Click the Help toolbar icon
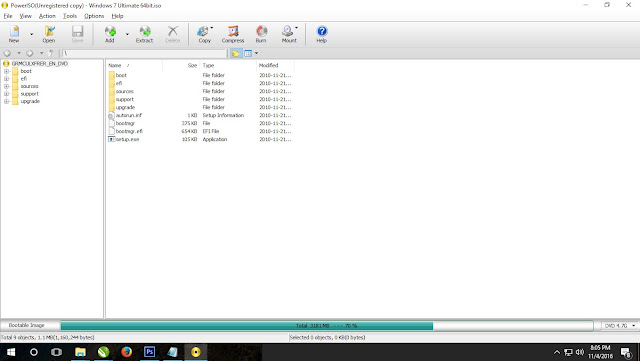The image size is (640, 361). tap(322, 34)
